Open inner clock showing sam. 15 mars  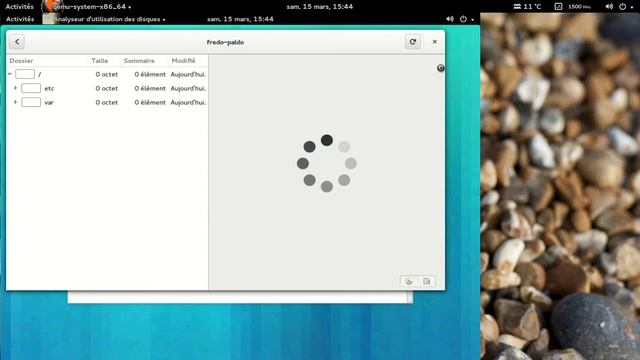pos(240,19)
